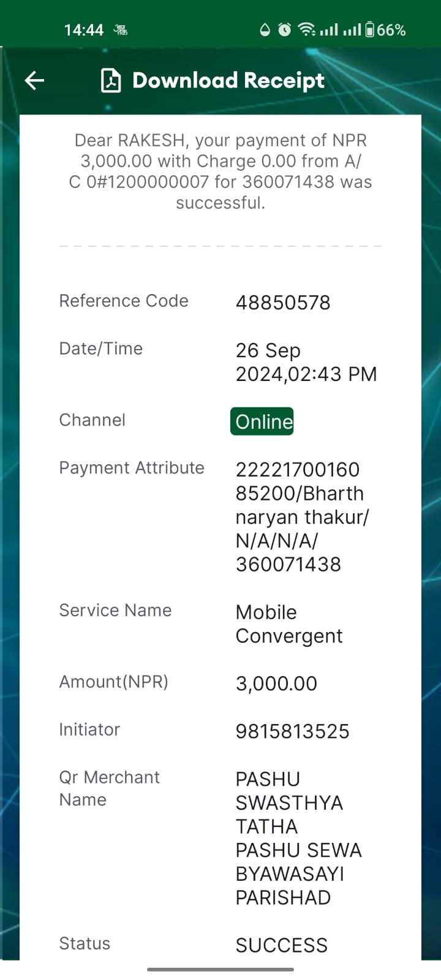Tap the Download Receipt label
Image resolution: width=441 pixels, height=980 pixels.
228,81
